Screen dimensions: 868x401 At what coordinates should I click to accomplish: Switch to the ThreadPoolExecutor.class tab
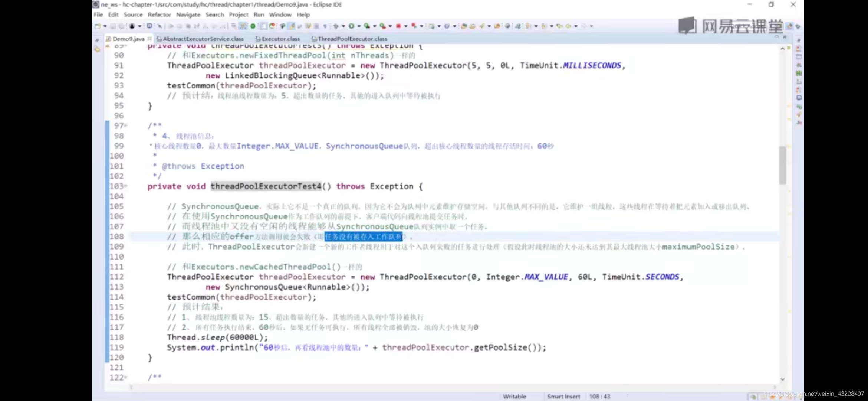(349, 39)
